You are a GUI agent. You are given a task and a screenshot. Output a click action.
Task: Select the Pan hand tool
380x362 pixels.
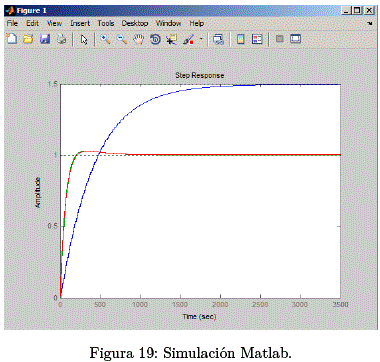click(x=138, y=39)
